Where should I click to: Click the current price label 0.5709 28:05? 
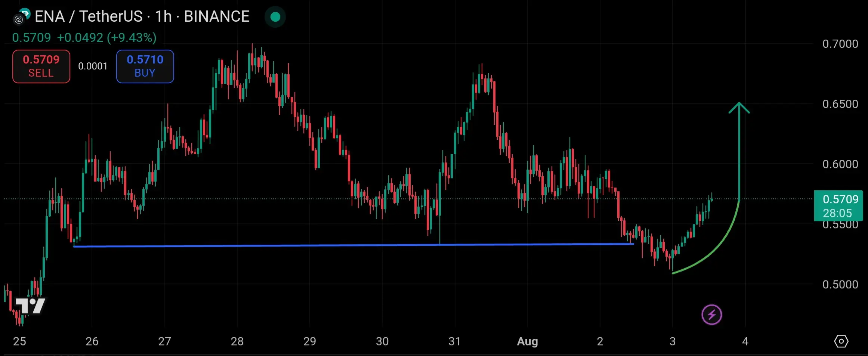pos(838,206)
